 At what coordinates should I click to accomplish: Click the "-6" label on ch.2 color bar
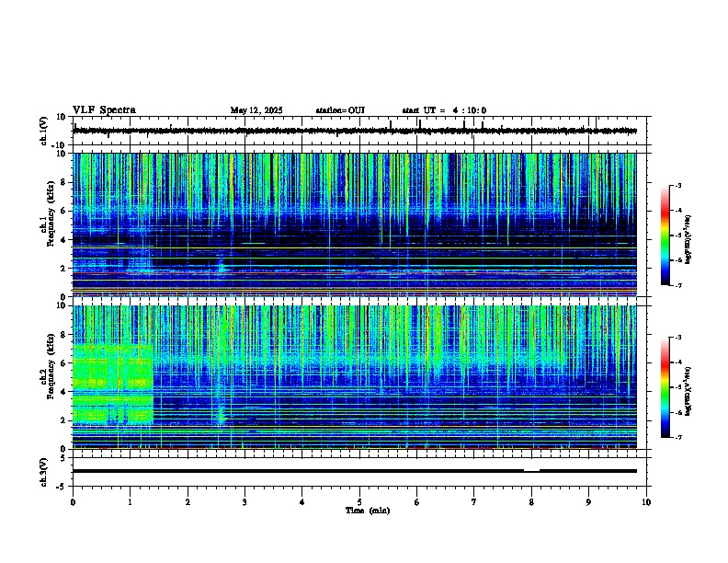tap(678, 412)
